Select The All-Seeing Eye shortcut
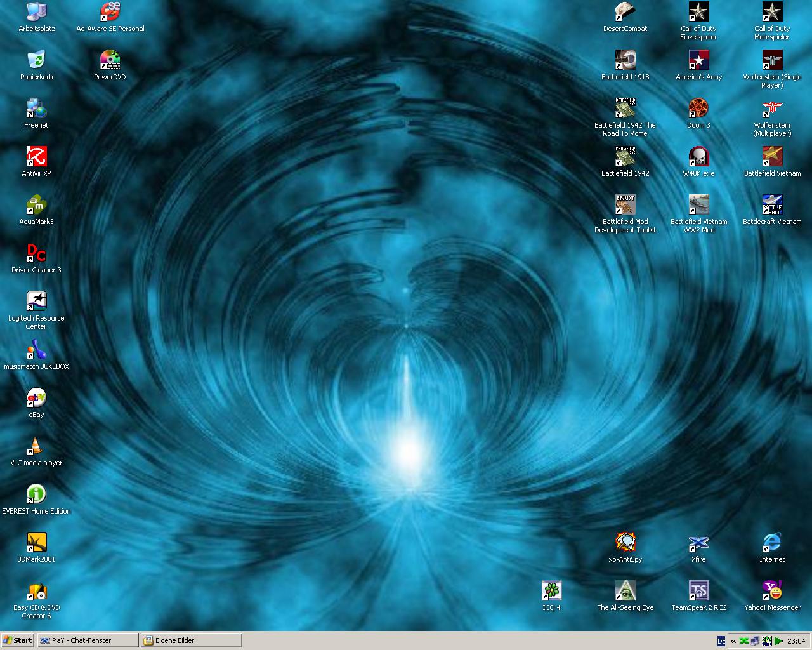Screen dimensions: 812x650 click(x=625, y=592)
